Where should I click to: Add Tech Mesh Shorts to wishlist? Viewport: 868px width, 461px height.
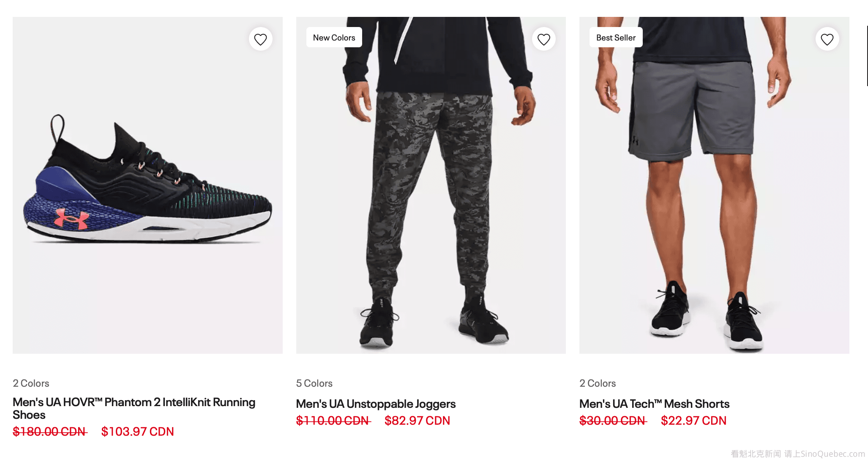[x=827, y=39]
